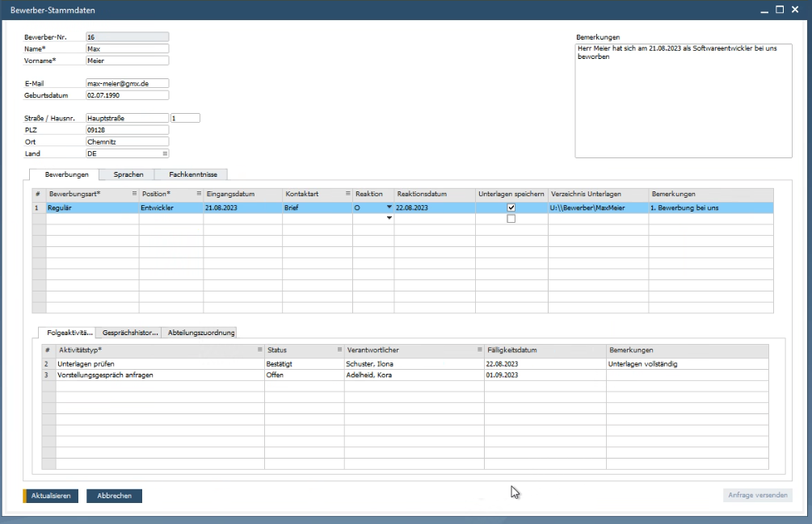Click into the E-Mail input field
812x524 pixels.
coord(127,82)
